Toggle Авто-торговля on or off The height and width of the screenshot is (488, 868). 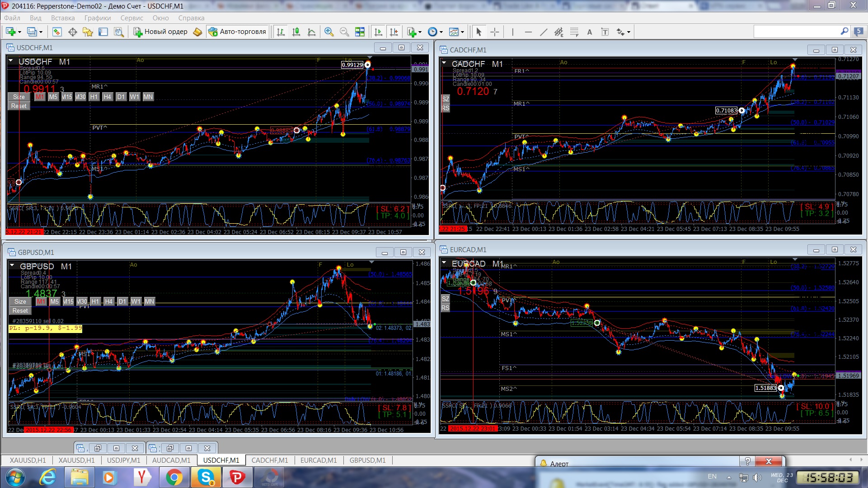click(x=237, y=32)
